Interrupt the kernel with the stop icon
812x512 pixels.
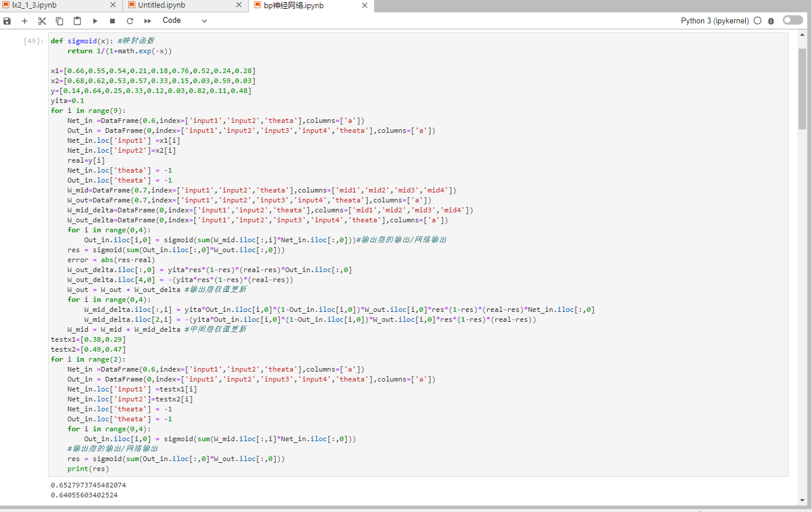point(112,21)
